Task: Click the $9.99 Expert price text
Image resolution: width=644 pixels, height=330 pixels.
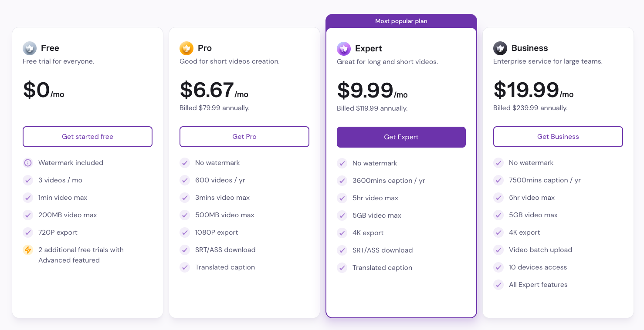Action: click(x=365, y=91)
